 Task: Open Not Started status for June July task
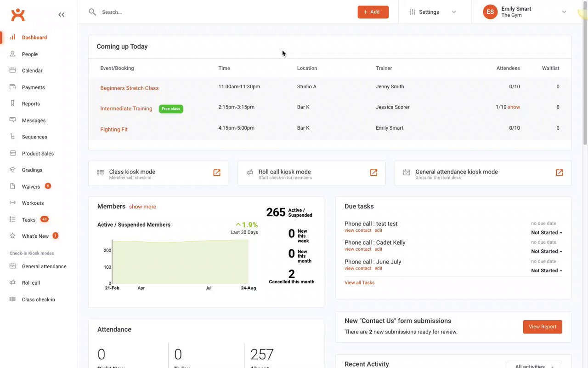(x=547, y=270)
